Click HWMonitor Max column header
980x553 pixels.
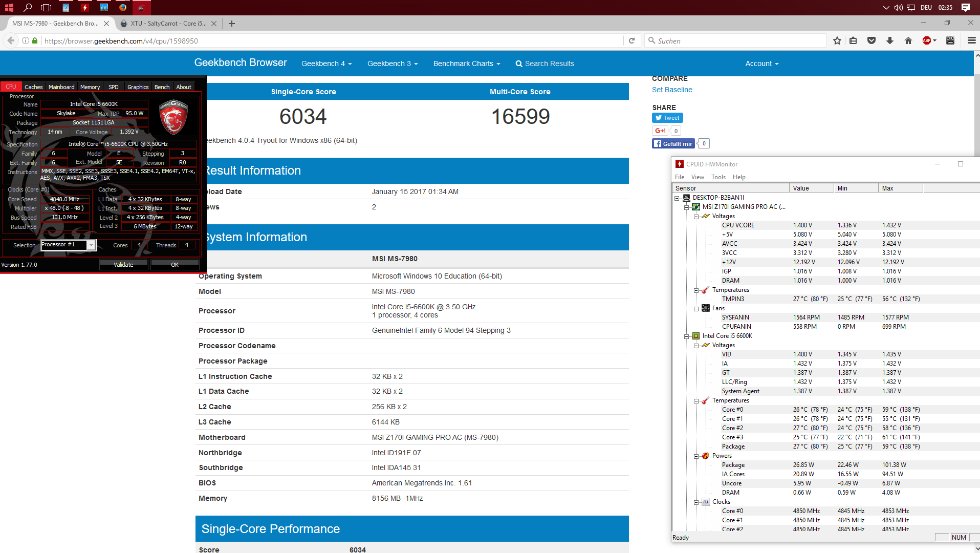(901, 188)
